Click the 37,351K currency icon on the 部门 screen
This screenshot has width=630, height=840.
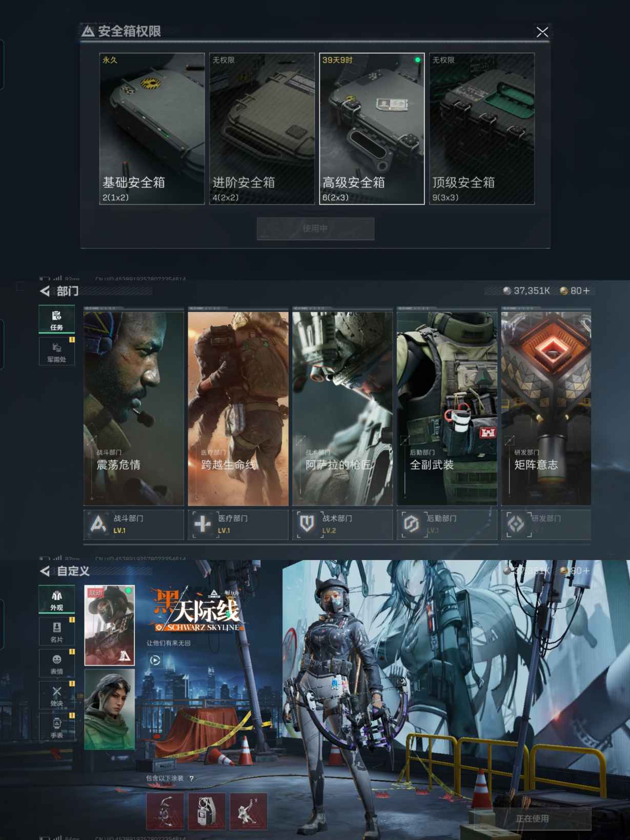(x=507, y=291)
